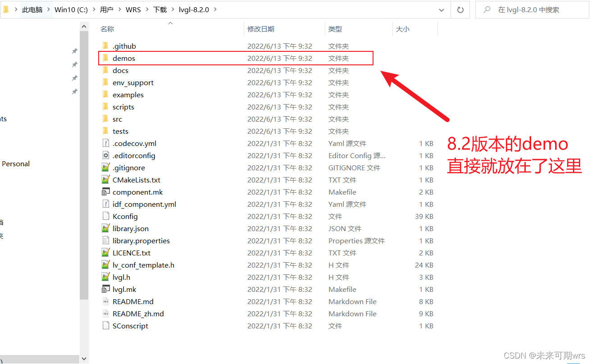This screenshot has height=364, width=592.
Task: Navigate to Win10 (C:) in address bar
Action: pyautogui.click(x=71, y=9)
